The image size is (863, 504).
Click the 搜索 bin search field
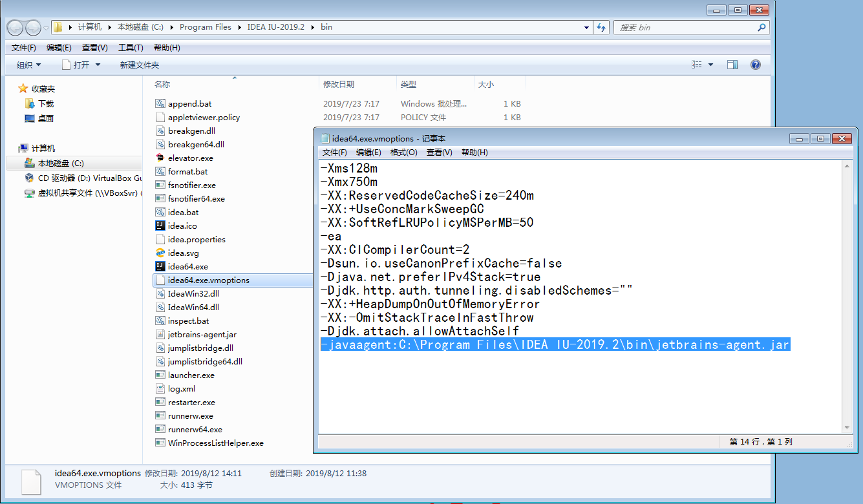pyautogui.click(x=685, y=28)
